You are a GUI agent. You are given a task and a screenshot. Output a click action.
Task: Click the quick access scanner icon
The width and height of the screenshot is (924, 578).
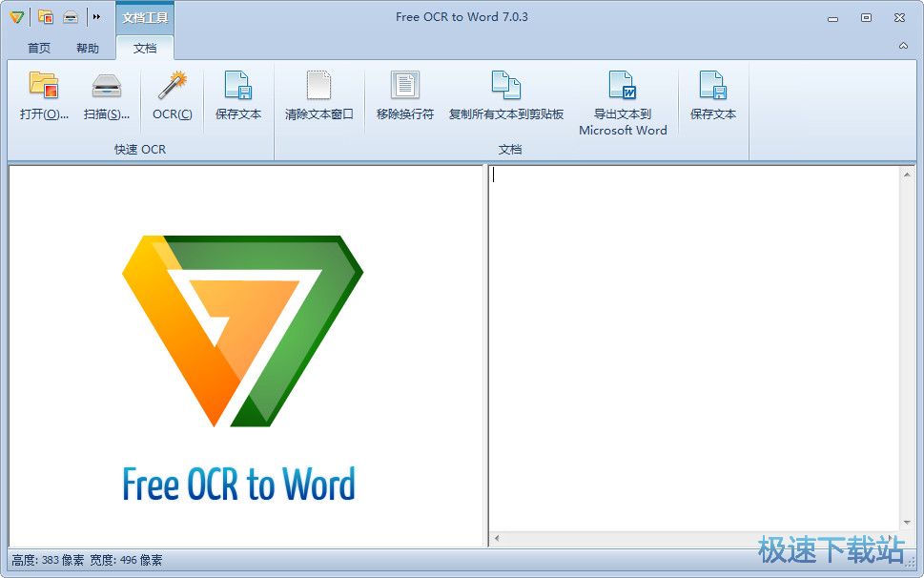69,16
